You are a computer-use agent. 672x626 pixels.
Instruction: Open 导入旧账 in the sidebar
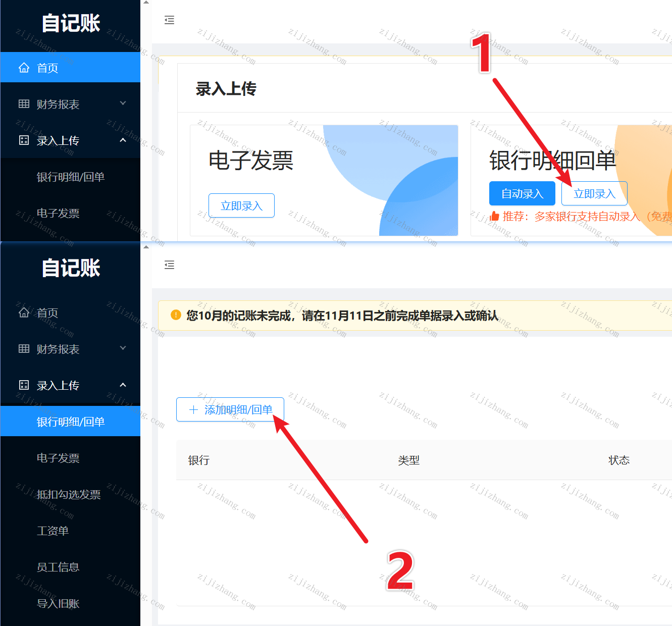click(x=58, y=603)
